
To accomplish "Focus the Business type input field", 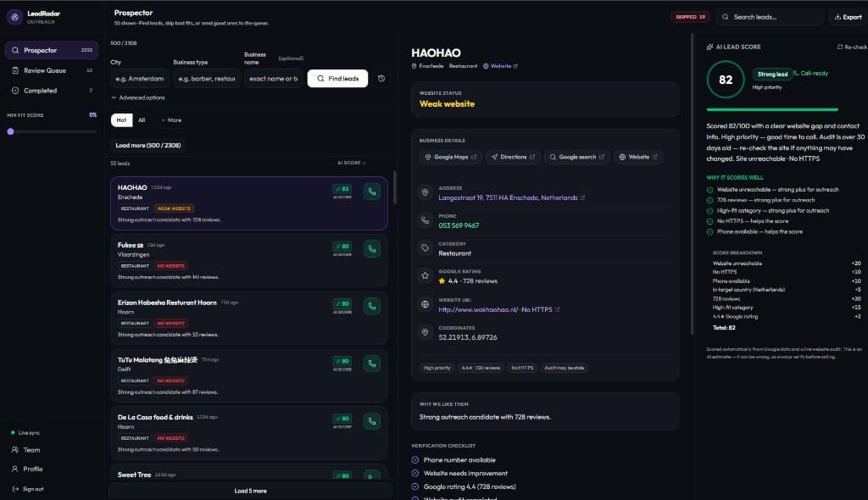I will 207,79.
